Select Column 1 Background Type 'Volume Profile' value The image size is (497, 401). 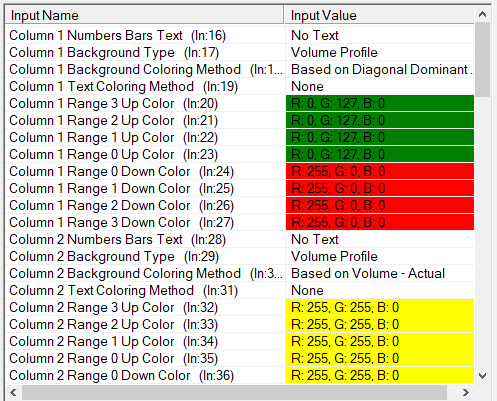(380, 52)
